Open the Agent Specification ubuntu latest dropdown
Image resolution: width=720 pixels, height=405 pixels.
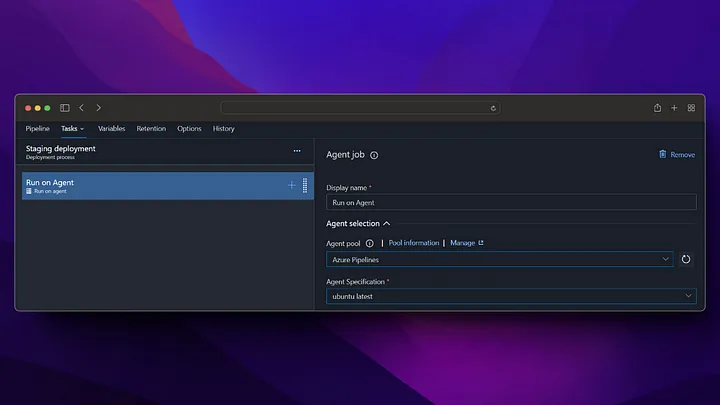511,296
